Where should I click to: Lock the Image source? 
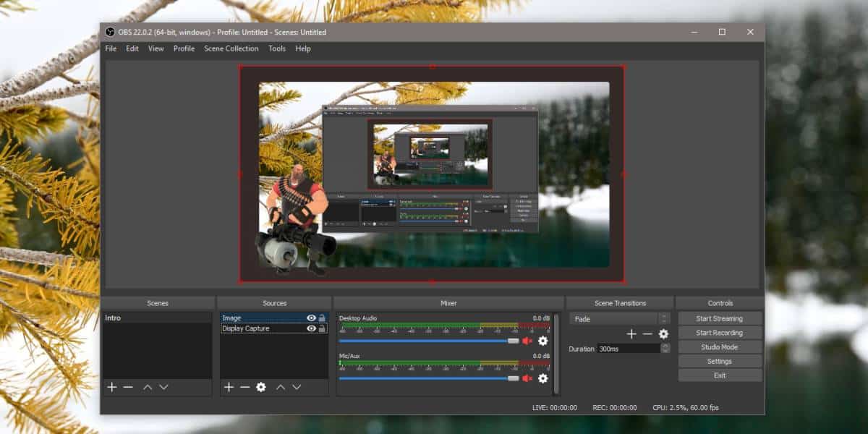[322, 318]
